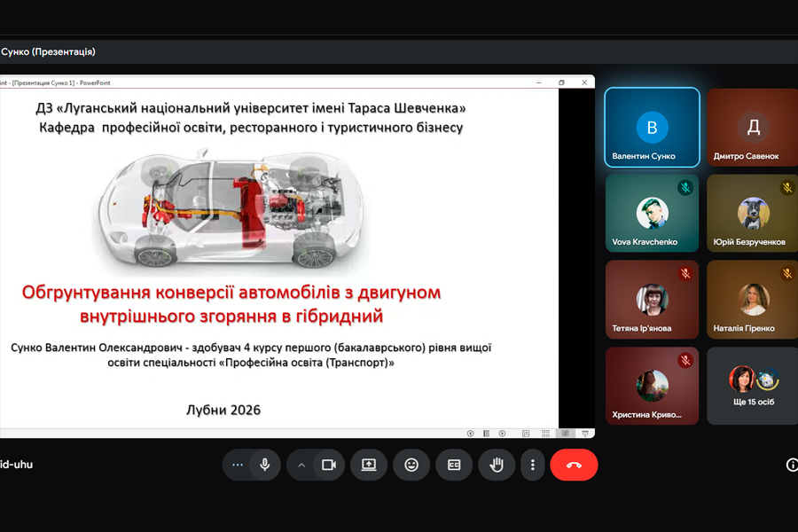
Task: Turn on closed captions
Action: [454, 465]
